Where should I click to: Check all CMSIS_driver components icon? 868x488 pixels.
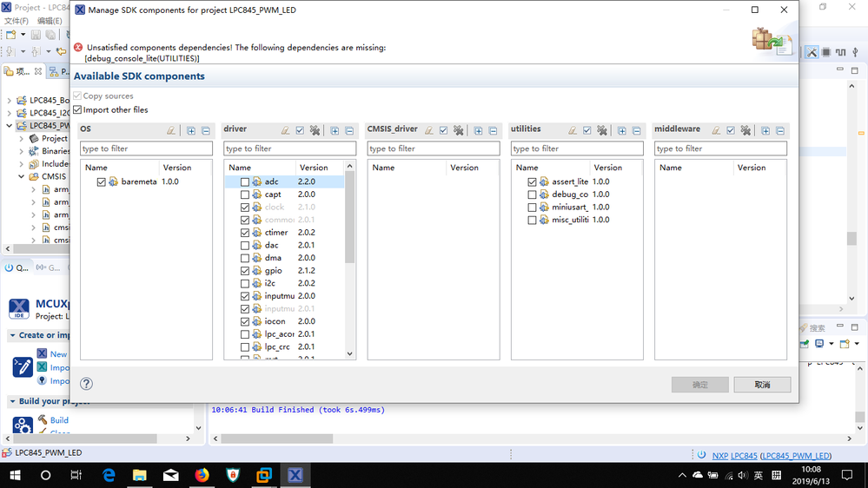click(x=443, y=130)
